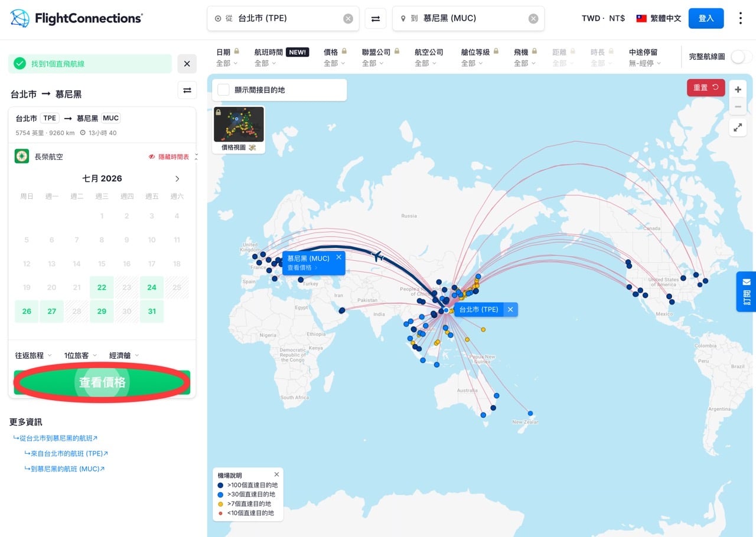Select July 24 in calendar

[x=152, y=287]
